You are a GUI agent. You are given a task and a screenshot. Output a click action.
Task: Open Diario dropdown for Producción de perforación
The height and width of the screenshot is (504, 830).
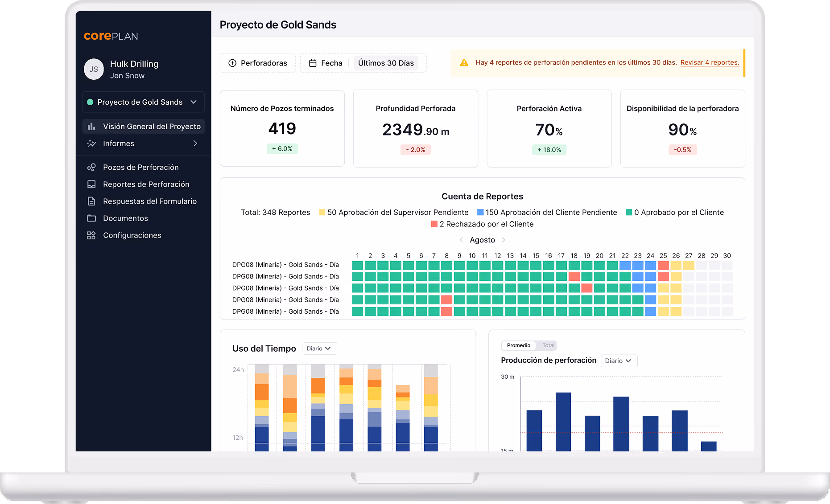pyautogui.click(x=619, y=361)
